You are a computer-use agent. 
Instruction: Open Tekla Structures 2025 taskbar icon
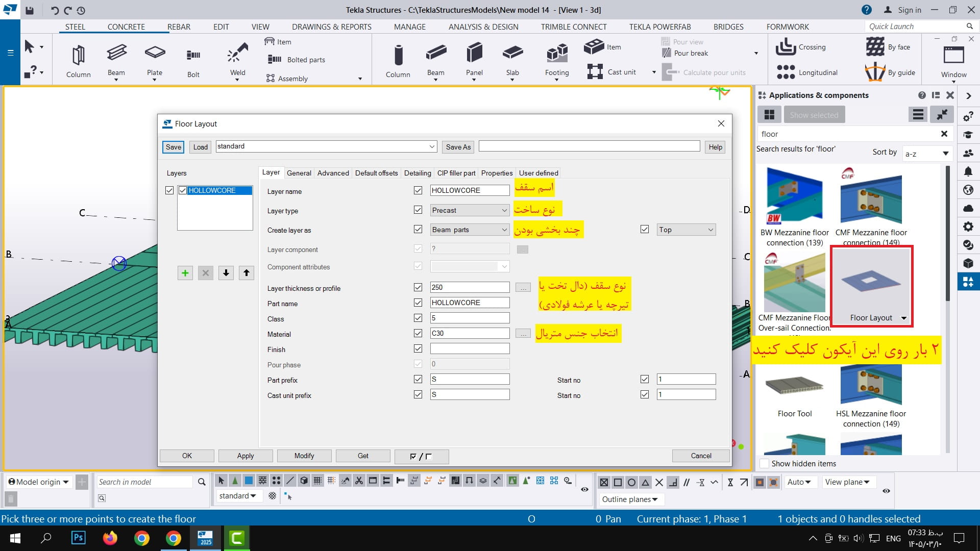pos(206,538)
